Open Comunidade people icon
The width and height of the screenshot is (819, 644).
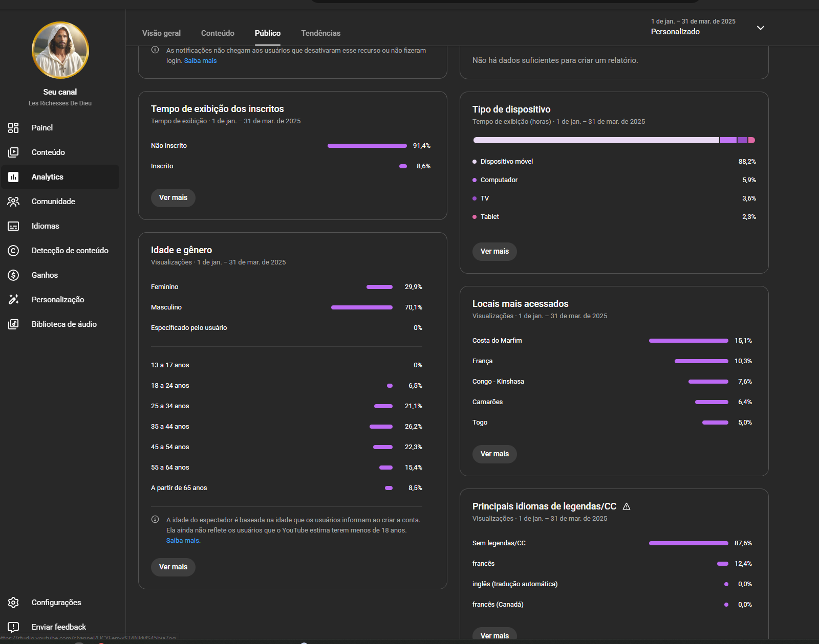pyautogui.click(x=13, y=202)
